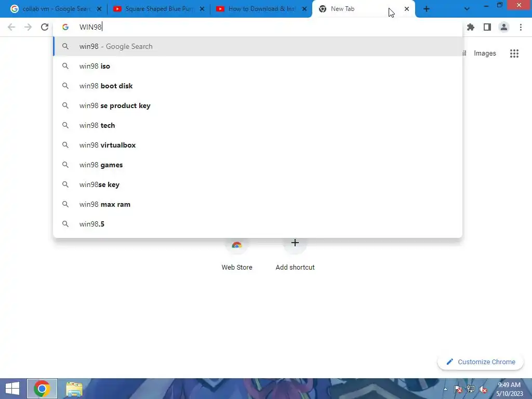Choose the 'win98 iso' suggestion
532x399 pixels.
(258, 66)
